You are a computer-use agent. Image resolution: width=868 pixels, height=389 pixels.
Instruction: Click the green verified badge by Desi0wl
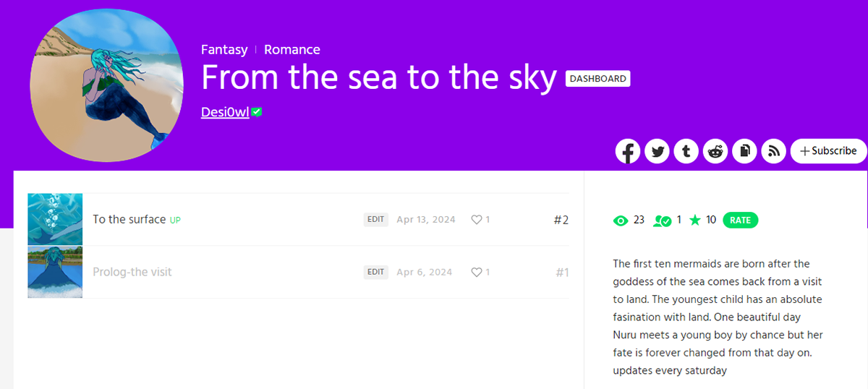257,112
